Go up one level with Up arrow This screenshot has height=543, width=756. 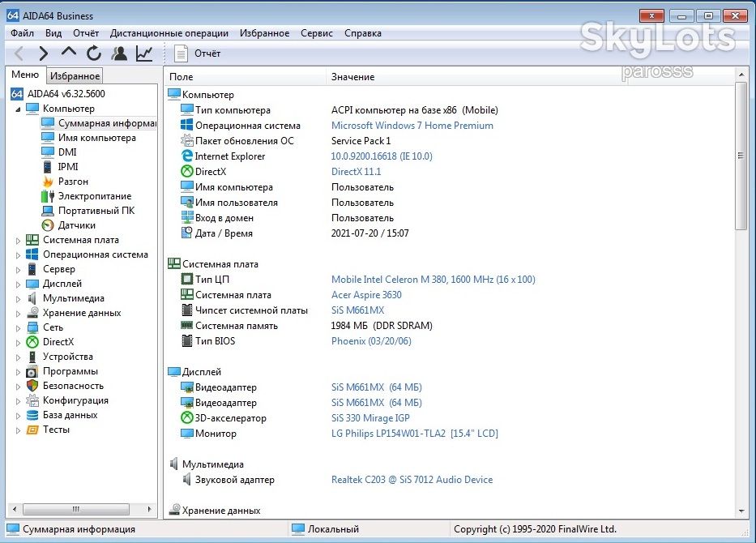pyautogui.click(x=69, y=52)
